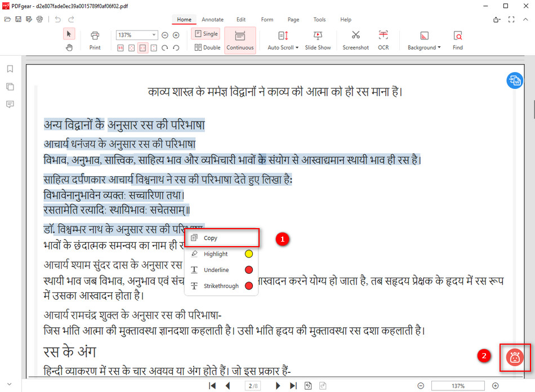Open the Background dropdown
The height and width of the screenshot is (392, 535).
tap(424, 41)
